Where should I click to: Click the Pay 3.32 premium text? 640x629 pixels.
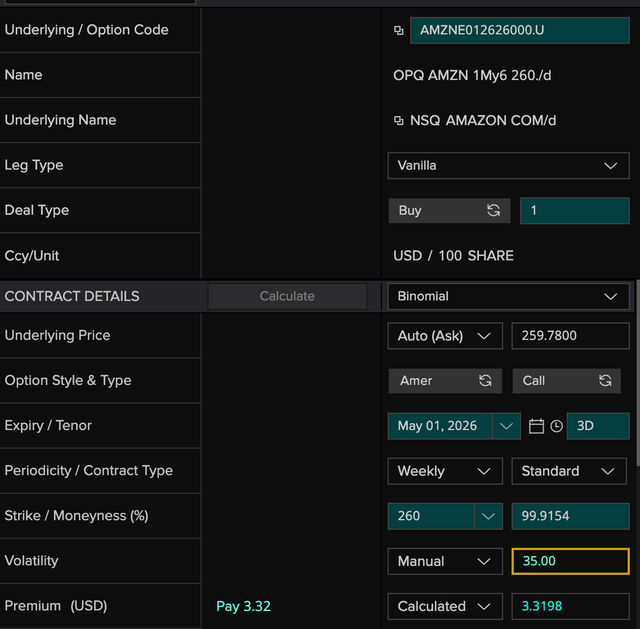point(243,607)
